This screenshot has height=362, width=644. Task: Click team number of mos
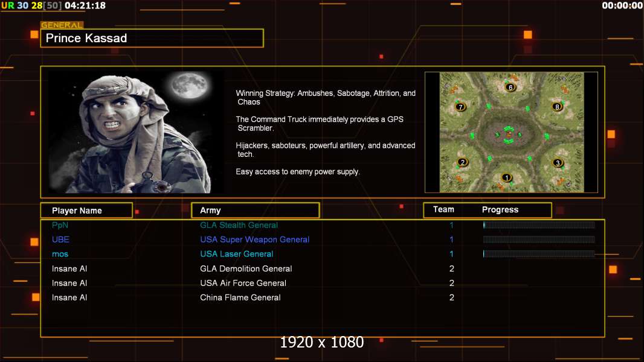coord(451,254)
